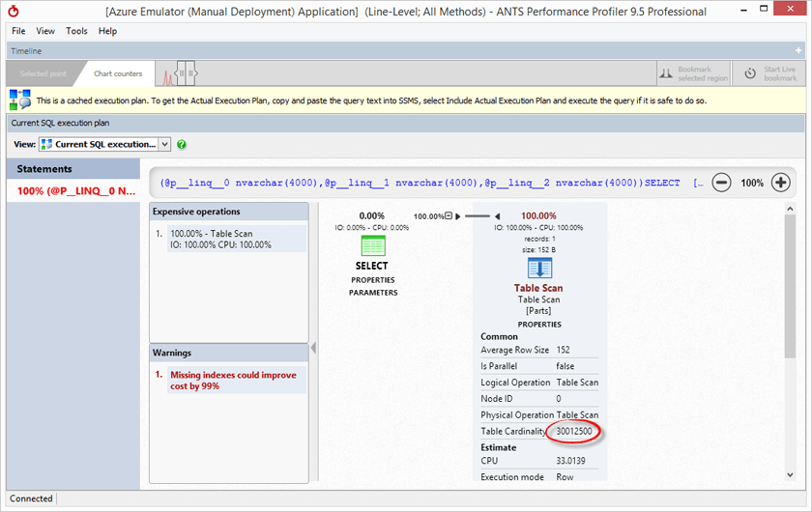Viewport: 812px width, 512px height.
Task: Zoom out with the minus button
Action: click(721, 183)
